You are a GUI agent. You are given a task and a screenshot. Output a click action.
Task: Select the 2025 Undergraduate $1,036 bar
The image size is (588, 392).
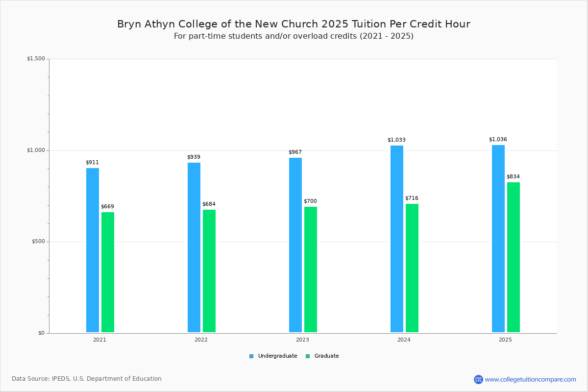498,239
